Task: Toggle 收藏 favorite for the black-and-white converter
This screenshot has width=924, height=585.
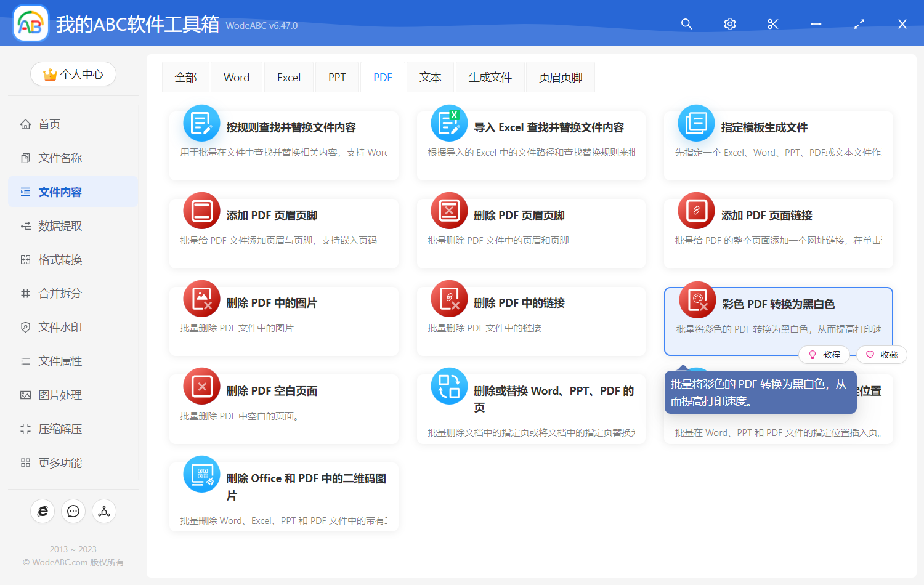Action: (881, 355)
